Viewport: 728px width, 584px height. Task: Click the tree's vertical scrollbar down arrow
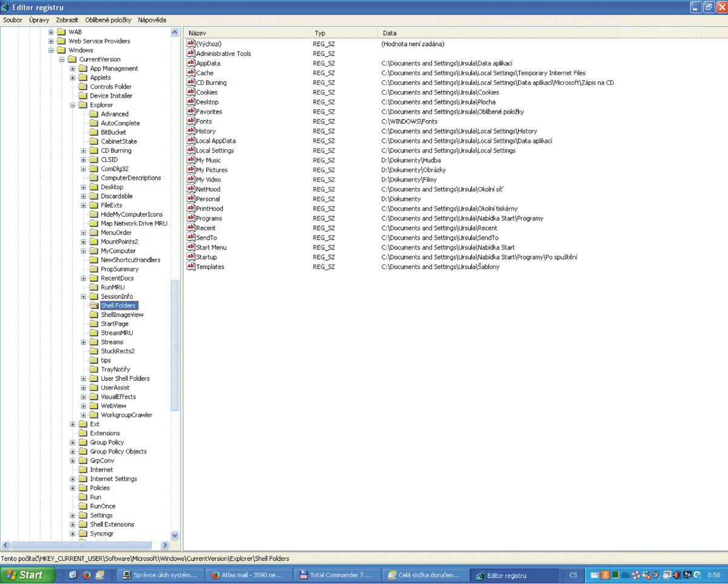click(x=175, y=535)
